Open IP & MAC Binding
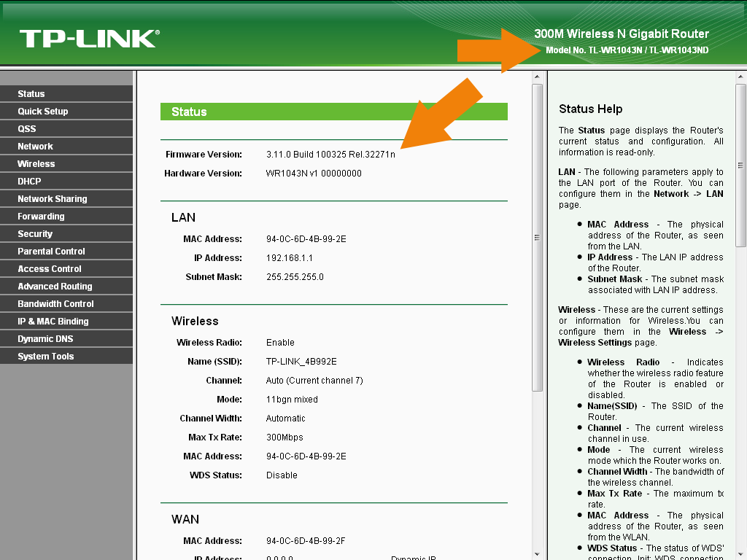747x560 pixels. coord(66,322)
